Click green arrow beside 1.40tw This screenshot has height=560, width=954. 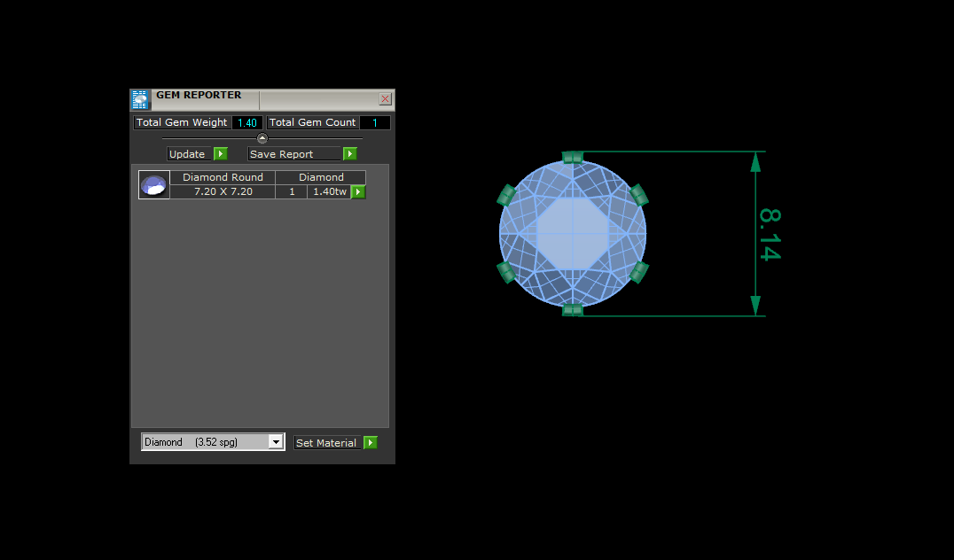pos(358,192)
